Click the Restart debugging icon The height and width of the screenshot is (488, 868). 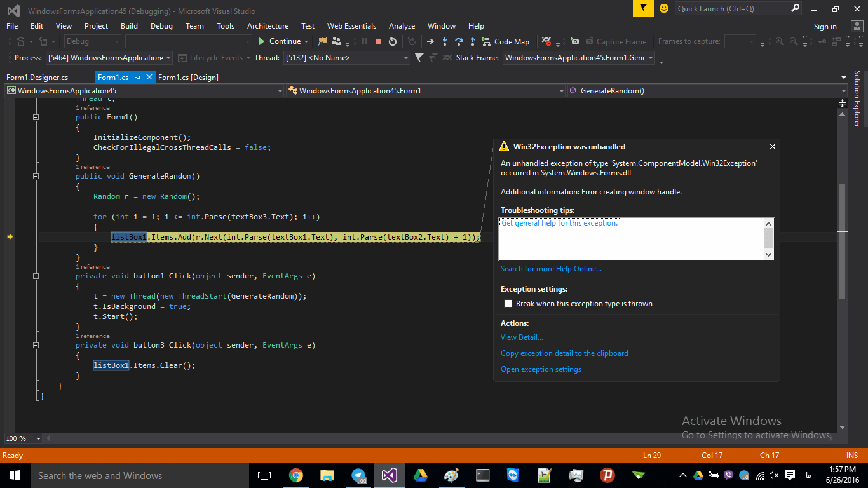(x=393, y=41)
